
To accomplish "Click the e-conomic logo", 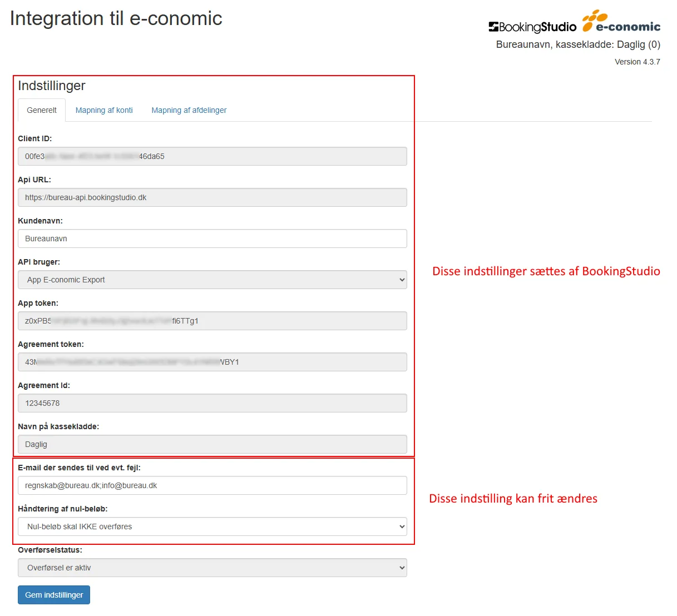I will tap(621, 22).
